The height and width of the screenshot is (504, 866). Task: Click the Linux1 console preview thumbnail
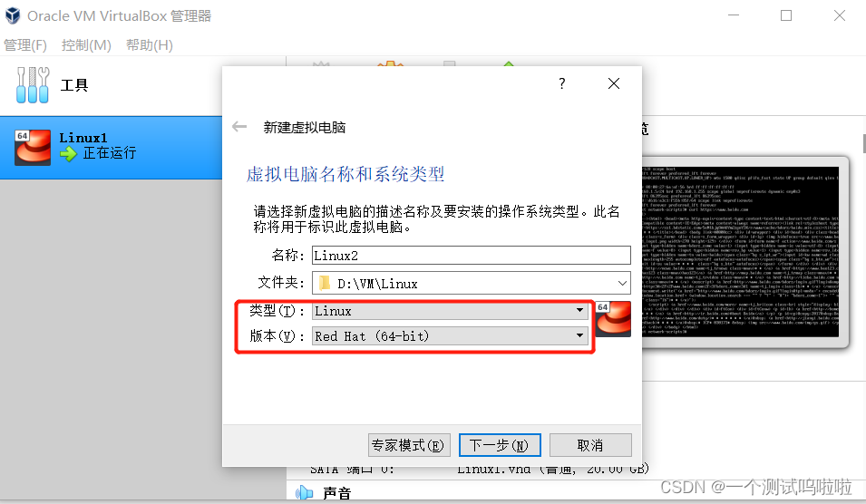(740, 252)
